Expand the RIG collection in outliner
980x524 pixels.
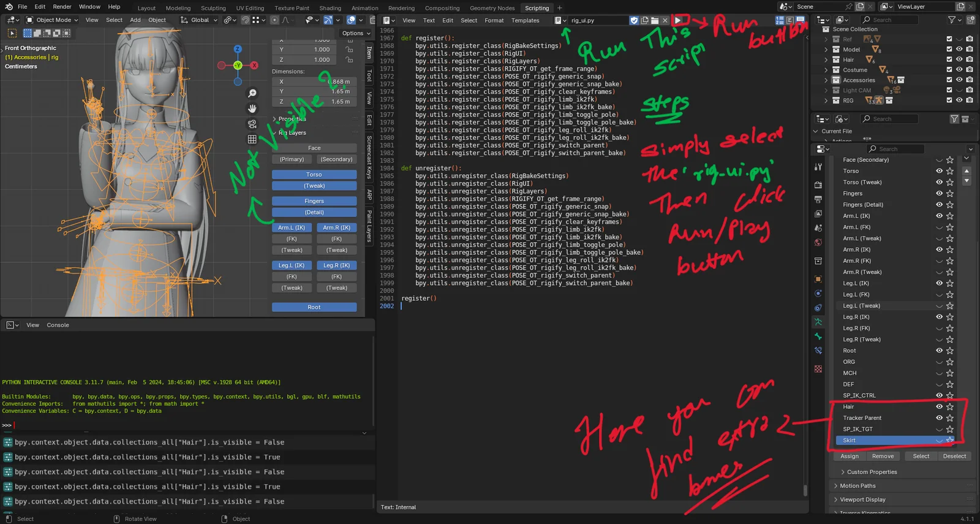(x=826, y=101)
